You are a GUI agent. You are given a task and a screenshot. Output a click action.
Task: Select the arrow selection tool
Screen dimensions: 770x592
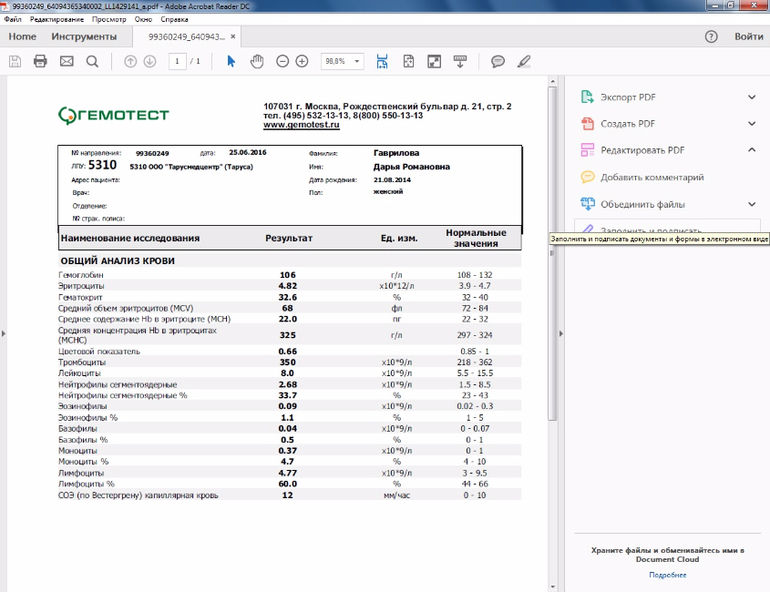tap(231, 61)
